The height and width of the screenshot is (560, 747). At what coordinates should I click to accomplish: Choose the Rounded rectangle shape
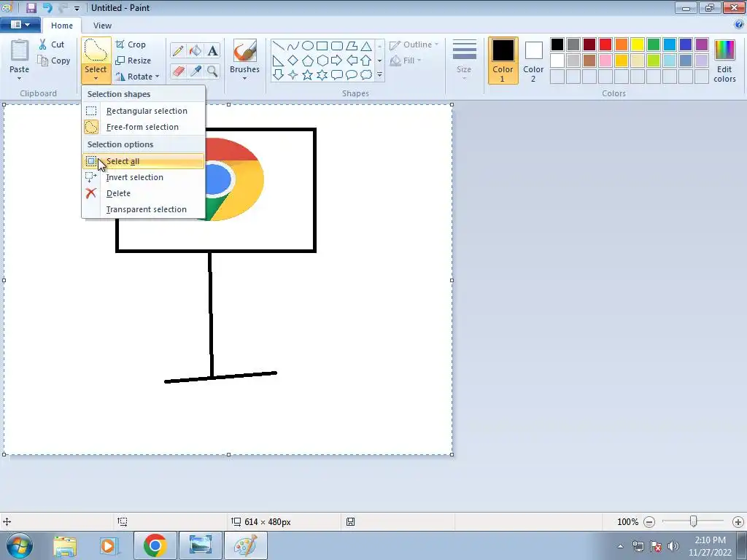(x=337, y=46)
